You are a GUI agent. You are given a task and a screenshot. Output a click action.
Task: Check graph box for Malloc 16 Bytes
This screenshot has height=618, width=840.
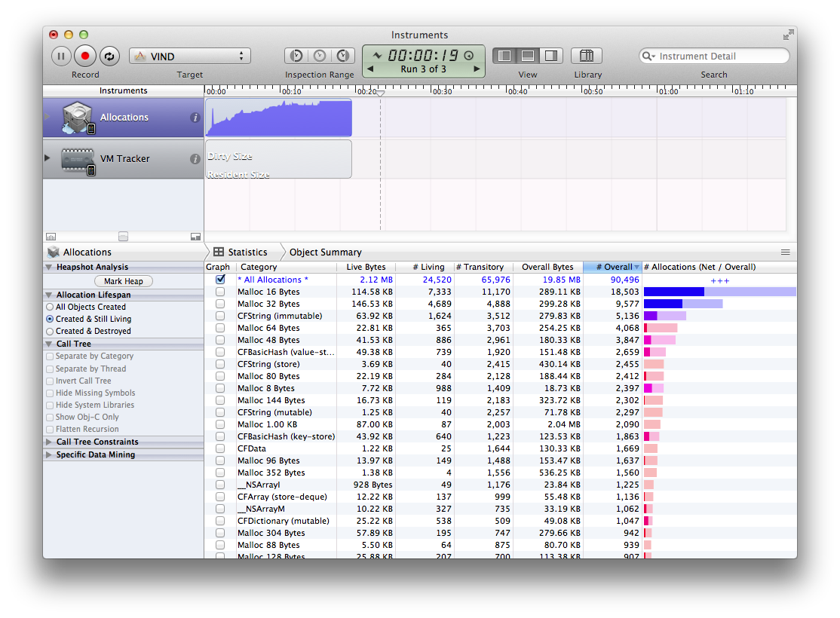click(220, 292)
